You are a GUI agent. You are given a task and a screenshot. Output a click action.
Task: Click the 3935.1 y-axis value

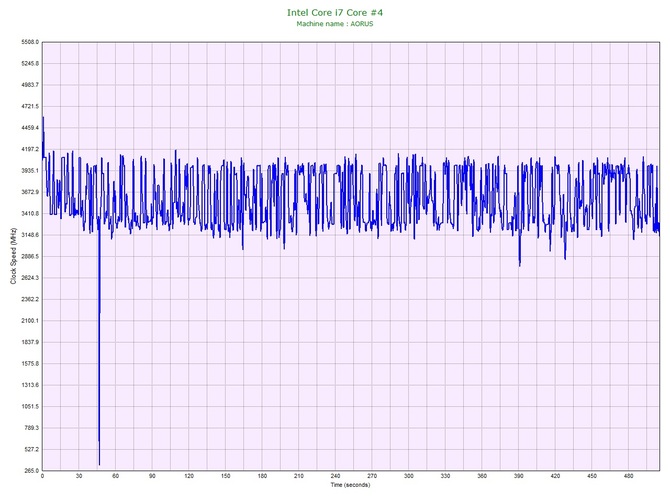pos(30,170)
